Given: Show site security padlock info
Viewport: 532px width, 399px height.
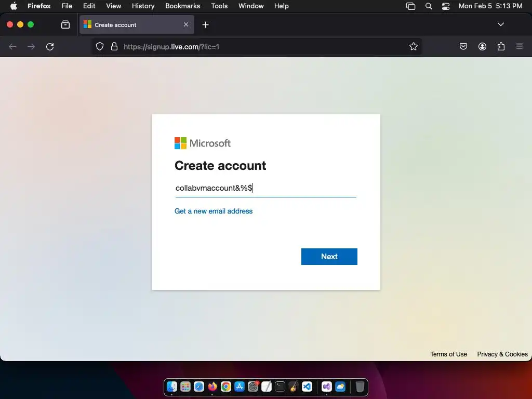Looking at the screenshot, I should [114, 46].
